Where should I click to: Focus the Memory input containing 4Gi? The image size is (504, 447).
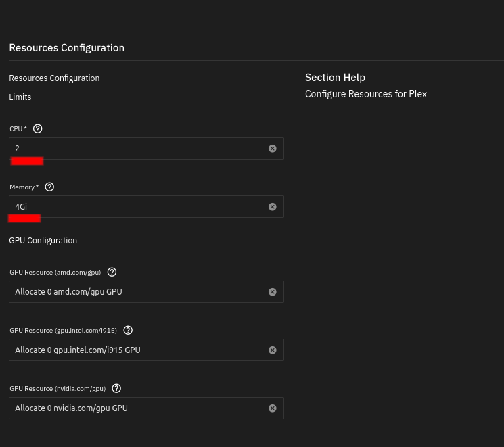click(x=135, y=207)
